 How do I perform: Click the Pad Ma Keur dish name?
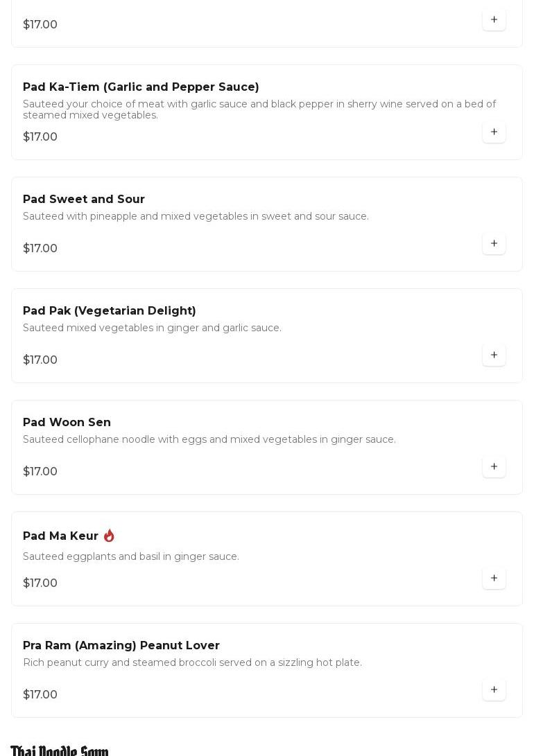click(x=60, y=536)
